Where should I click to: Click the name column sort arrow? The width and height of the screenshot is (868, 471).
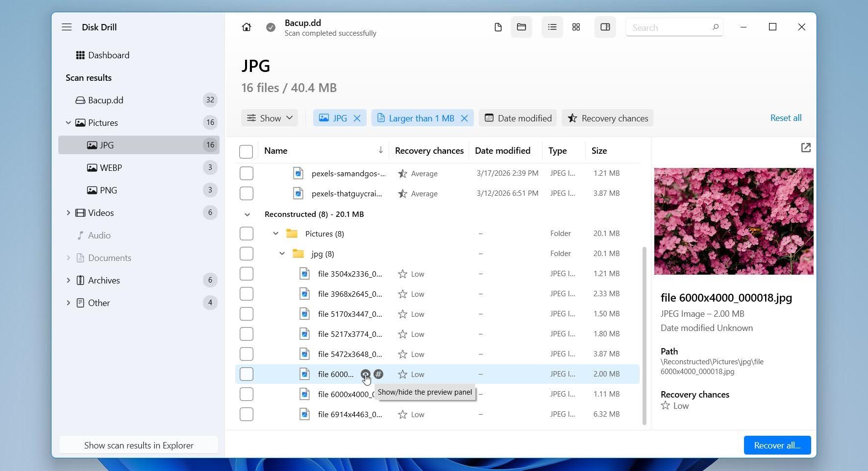pyautogui.click(x=381, y=150)
